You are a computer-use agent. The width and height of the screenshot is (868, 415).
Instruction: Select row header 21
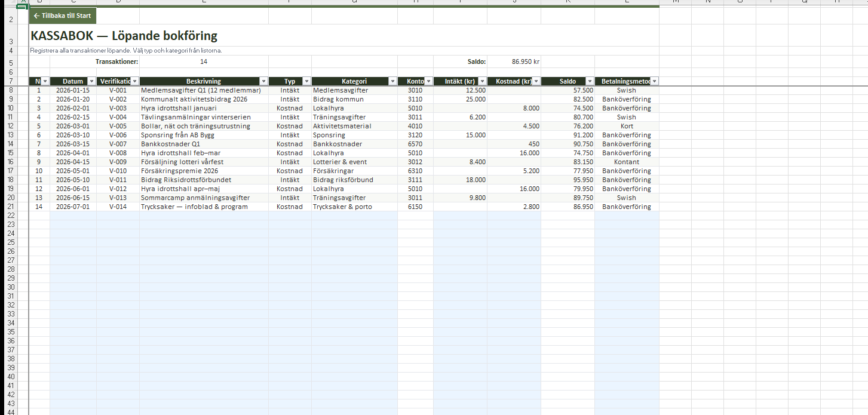tap(10, 207)
